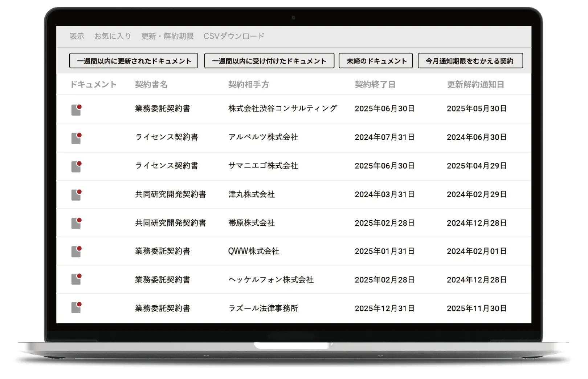Click counterparty ラズール法律事務所
The height and width of the screenshot is (379, 588).
(263, 309)
